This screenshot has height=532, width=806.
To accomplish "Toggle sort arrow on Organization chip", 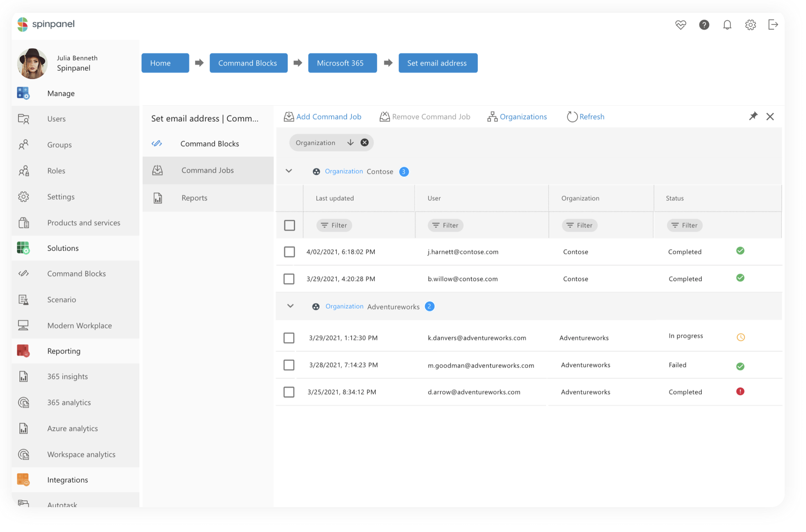I will (350, 143).
